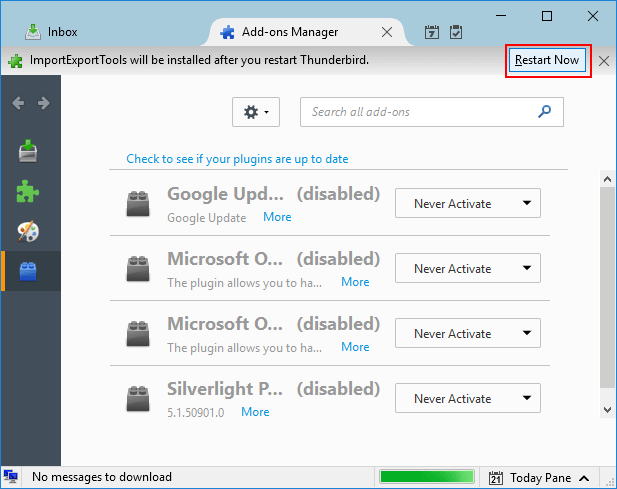Open Google Update activation dropdown
The image size is (617, 489).
pyautogui.click(x=468, y=203)
